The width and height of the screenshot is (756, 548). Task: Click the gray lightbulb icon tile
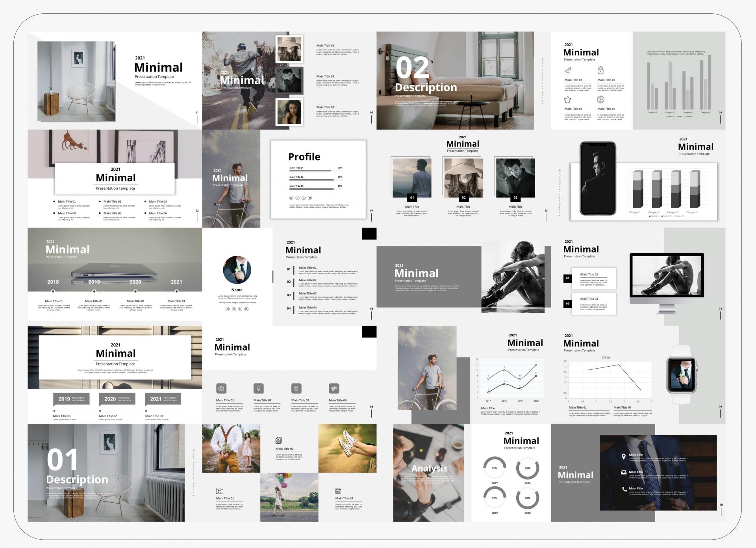pyautogui.click(x=258, y=388)
